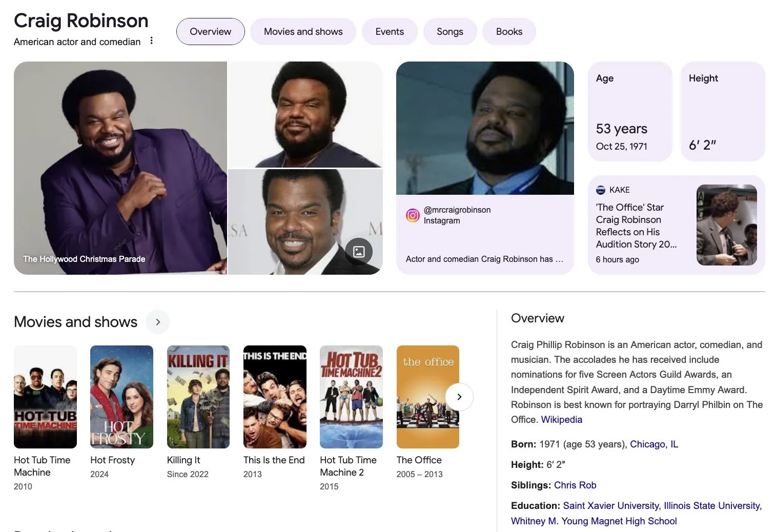Click the Movies and shows section heading
The height and width of the screenshot is (532, 776).
pos(76,322)
